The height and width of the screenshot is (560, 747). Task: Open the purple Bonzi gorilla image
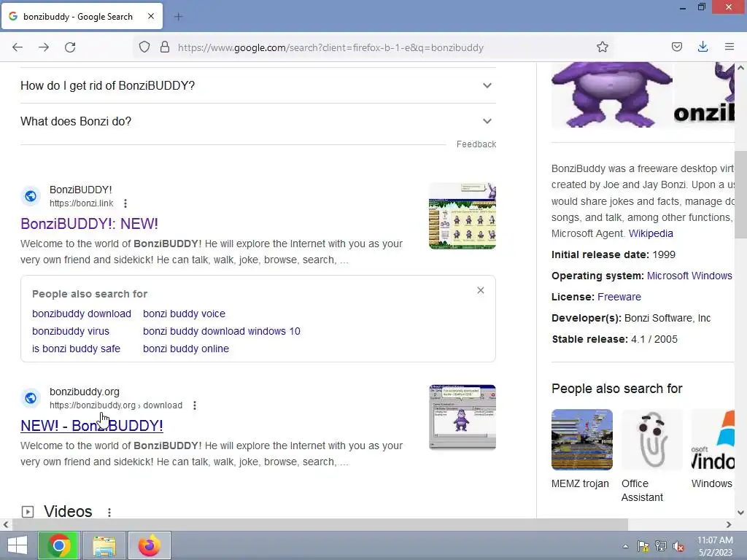click(x=612, y=95)
